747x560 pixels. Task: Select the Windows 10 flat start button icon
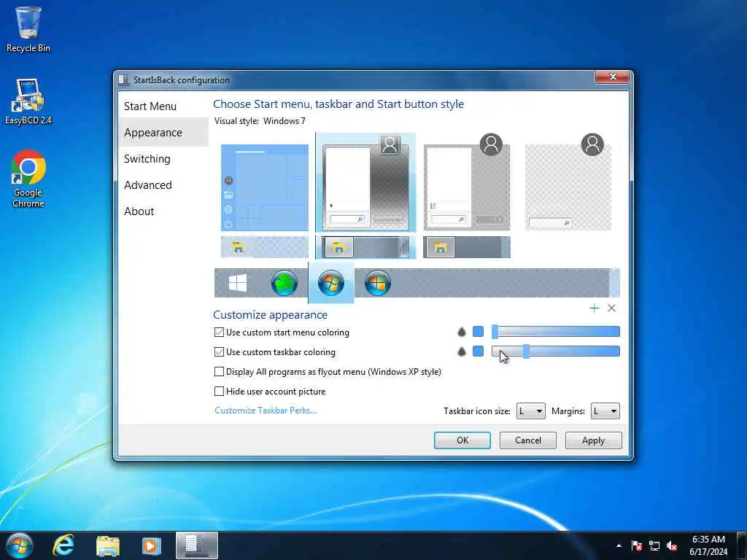[x=238, y=283]
